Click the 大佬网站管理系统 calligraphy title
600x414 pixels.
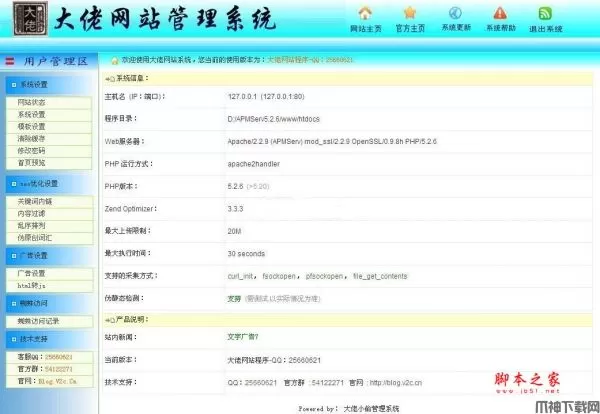coord(165,18)
